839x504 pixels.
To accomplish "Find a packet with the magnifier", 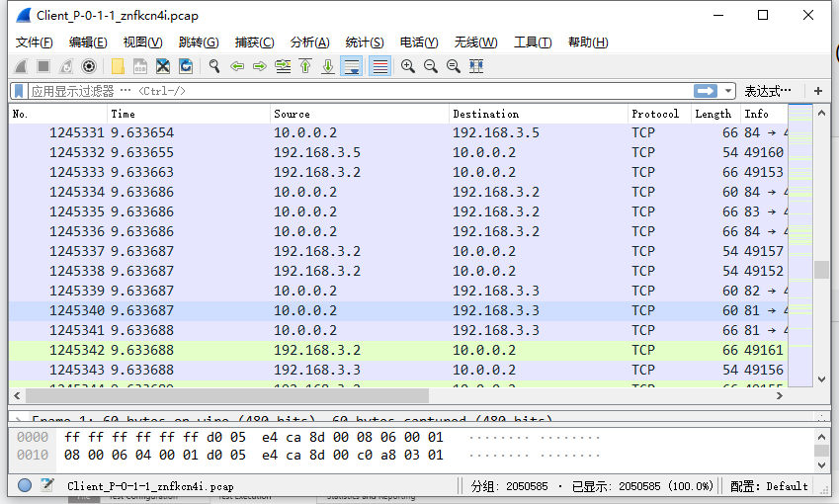I will pyautogui.click(x=214, y=66).
